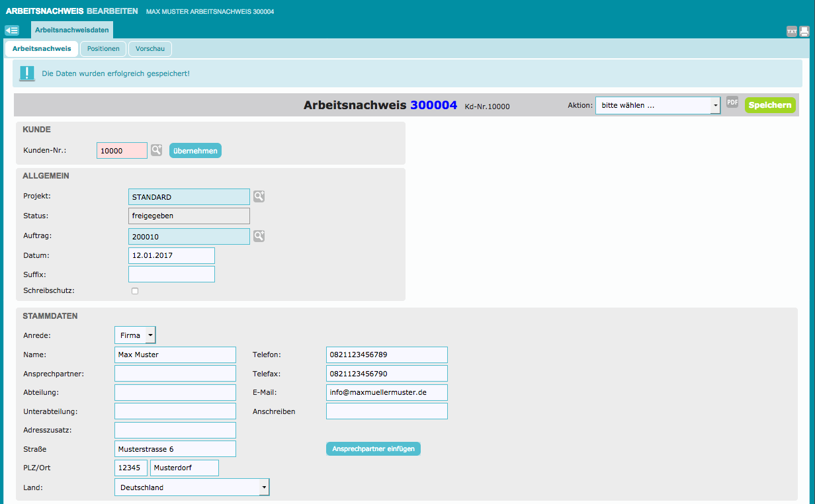
Task: Click search icon beside Auftrag field
Action: coord(259,236)
